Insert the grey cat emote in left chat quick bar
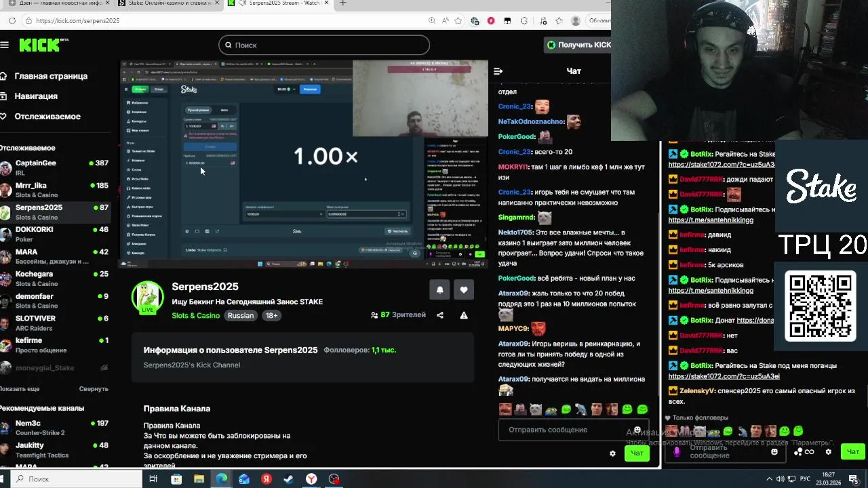The width and height of the screenshot is (868, 488). [x=536, y=409]
